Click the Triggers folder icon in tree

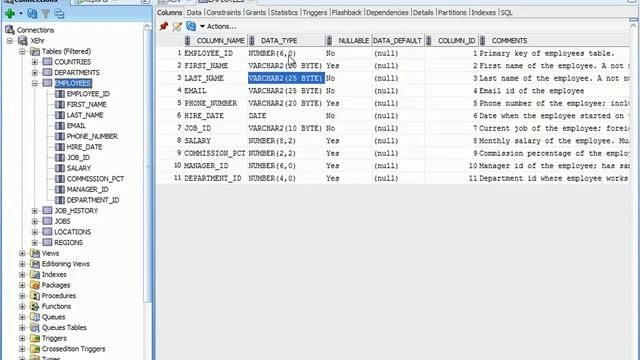pos(35,338)
